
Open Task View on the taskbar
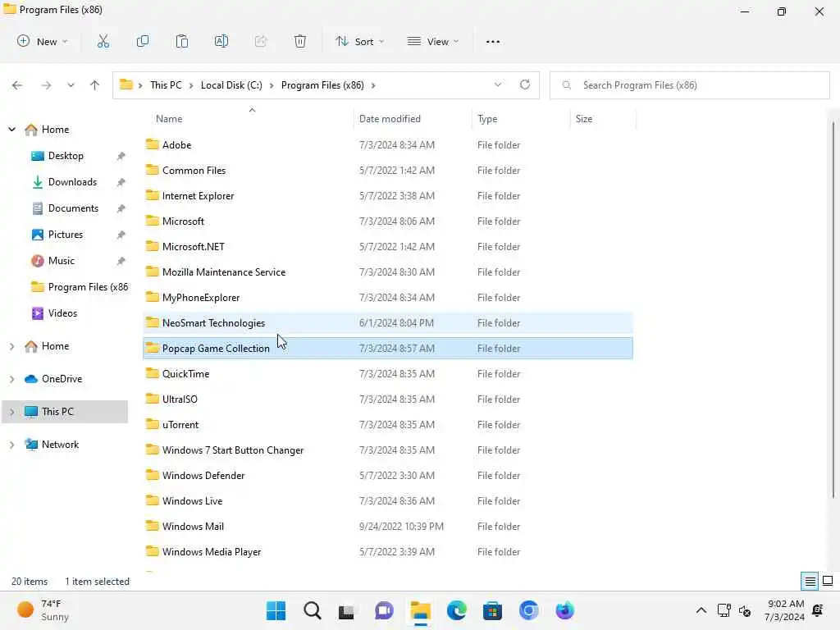tap(347, 611)
